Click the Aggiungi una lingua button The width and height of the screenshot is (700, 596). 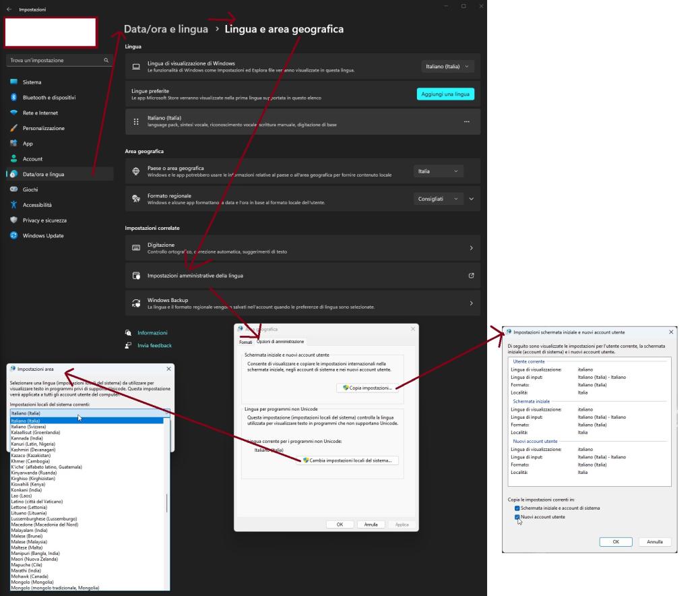446,94
